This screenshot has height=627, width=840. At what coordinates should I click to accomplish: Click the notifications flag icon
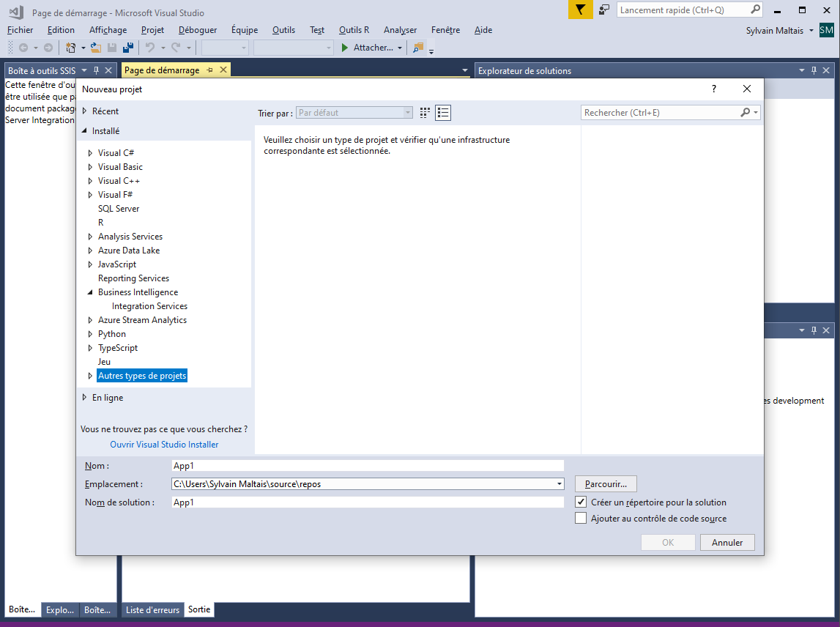[x=580, y=10]
